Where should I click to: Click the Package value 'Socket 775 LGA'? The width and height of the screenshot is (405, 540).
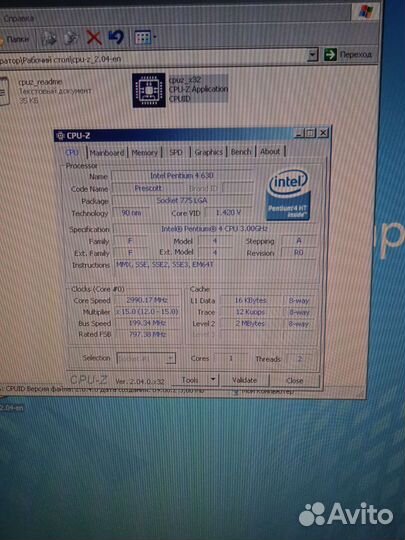[182, 200]
